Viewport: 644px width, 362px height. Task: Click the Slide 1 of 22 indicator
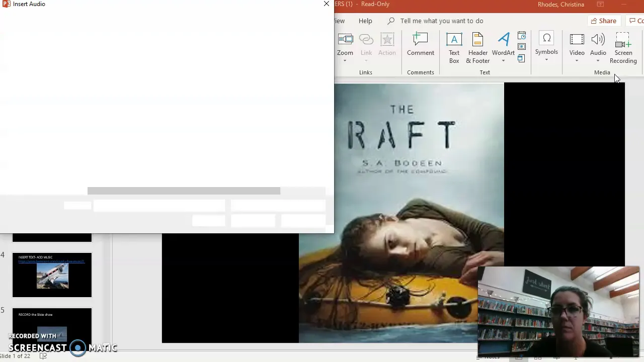[x=15, y=356]
